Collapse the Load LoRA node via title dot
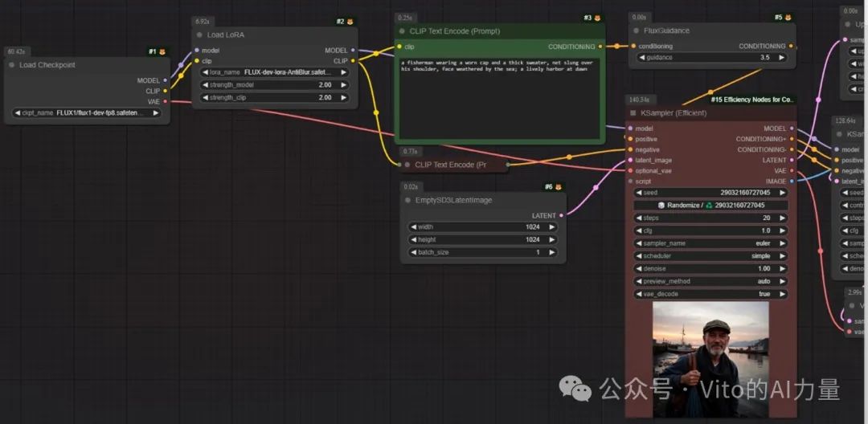 (199, 35)
